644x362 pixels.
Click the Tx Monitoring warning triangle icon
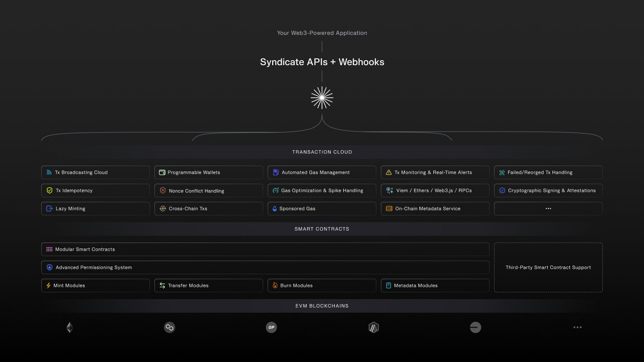389,172
